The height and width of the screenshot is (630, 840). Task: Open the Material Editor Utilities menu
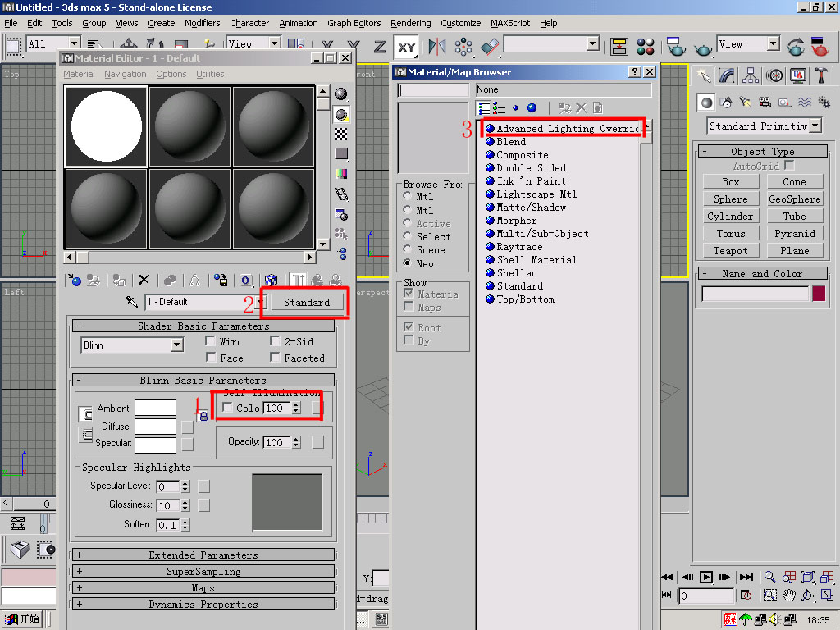click(x=210, y=74)
